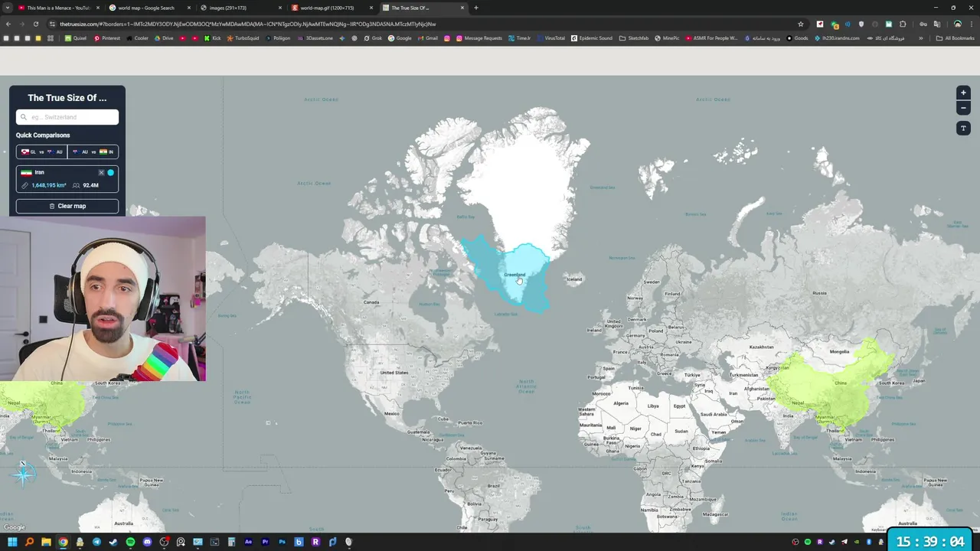The height and width of the screenshot is (551, 980).
Task: Open the Kick bookmark
Action: click(213, 38)
